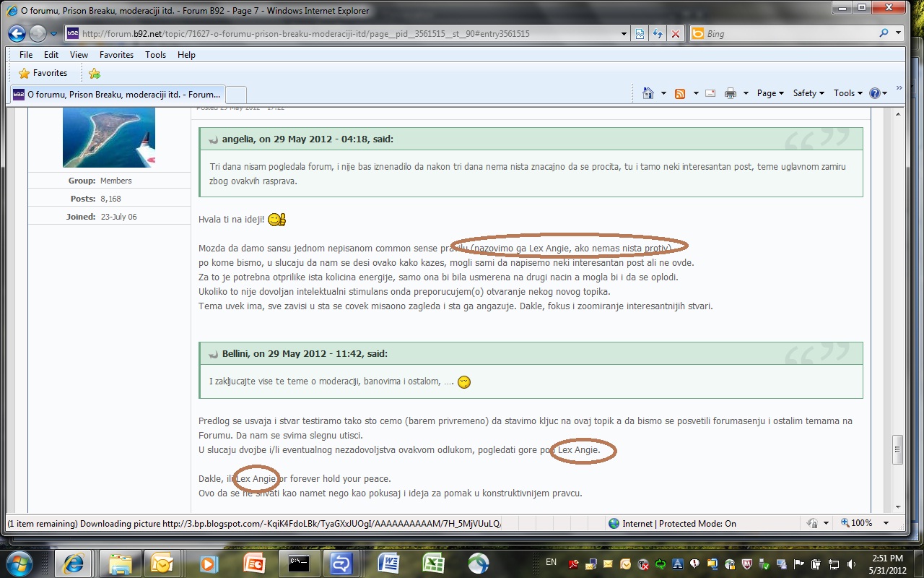Click the Windows Start orb
924x578 pixels.
[x=19, y=563]
